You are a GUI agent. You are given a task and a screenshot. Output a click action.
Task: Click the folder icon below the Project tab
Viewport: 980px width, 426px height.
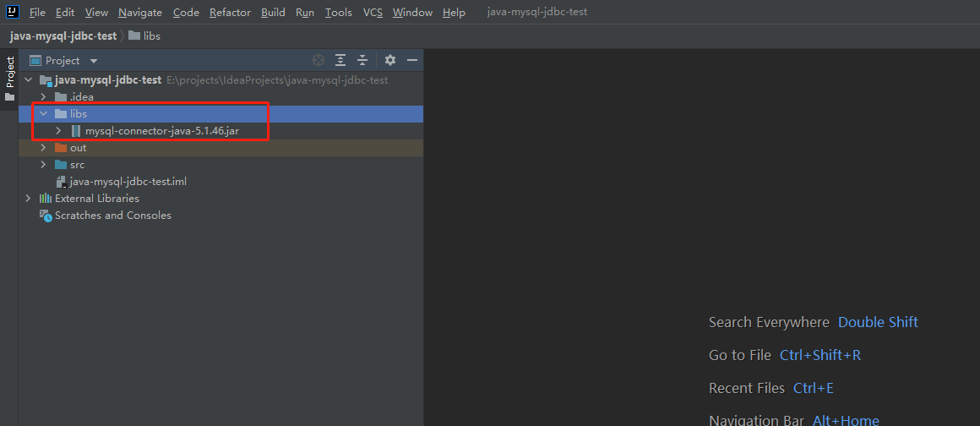(9, 97)
